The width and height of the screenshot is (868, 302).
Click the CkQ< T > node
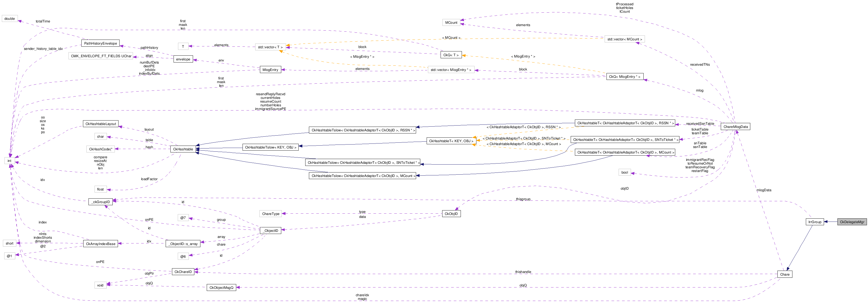tap(451, 55)
